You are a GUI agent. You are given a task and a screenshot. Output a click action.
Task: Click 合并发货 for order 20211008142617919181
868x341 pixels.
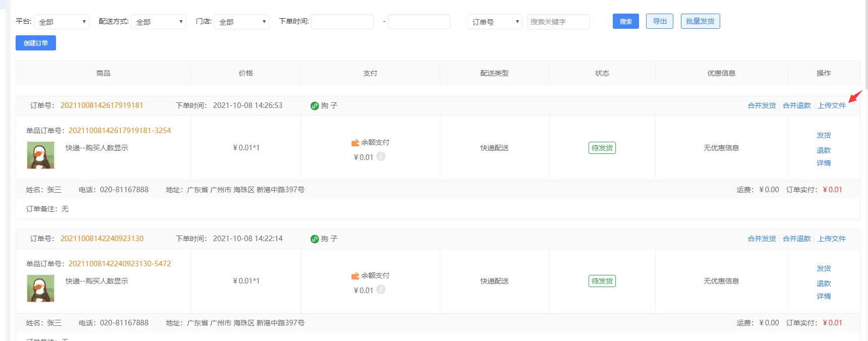pos(762,105)
